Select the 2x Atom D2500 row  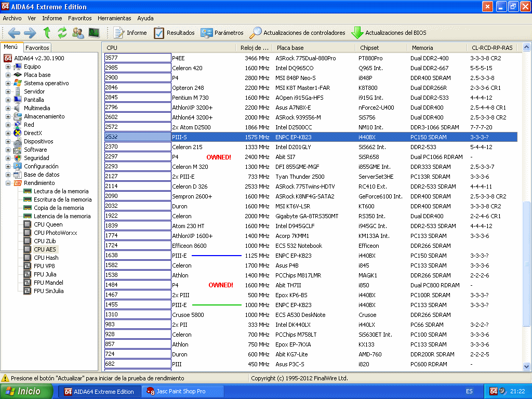[x=311, y=128]
